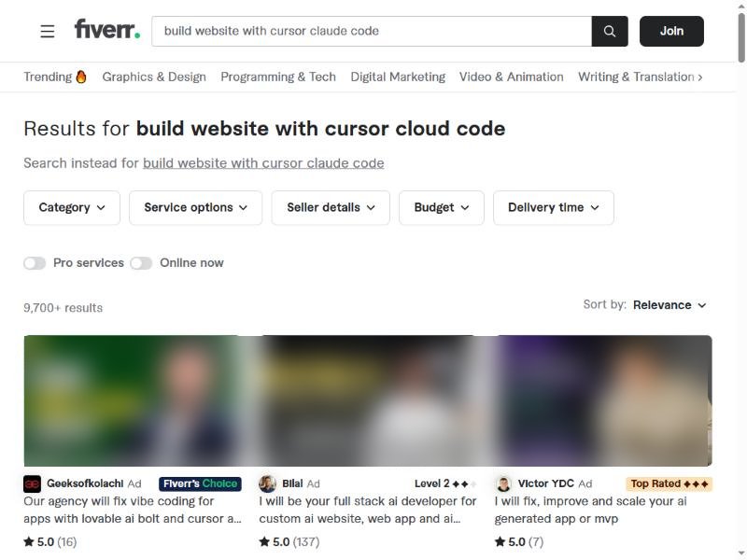Click the Join button
Viewport: 747px width, 560px height.
pyautogui.click(x=671, y=32)
